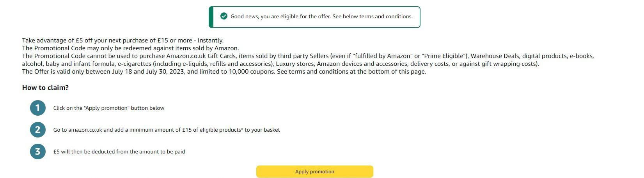The width and height of the screenshot is (644, 178).
Task: Click the 'Warehouse Deals' phrase
Action: (495, 56)
